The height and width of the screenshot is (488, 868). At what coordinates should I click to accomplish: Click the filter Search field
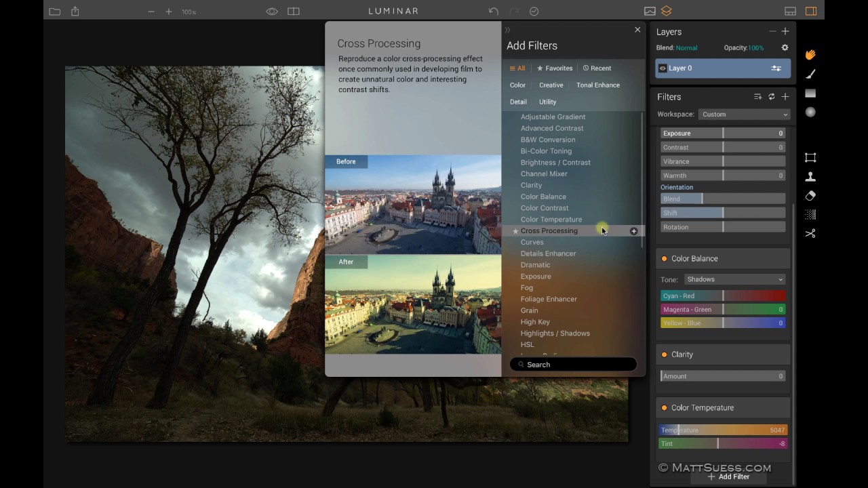pyautogui.click(x=573, y=365)
